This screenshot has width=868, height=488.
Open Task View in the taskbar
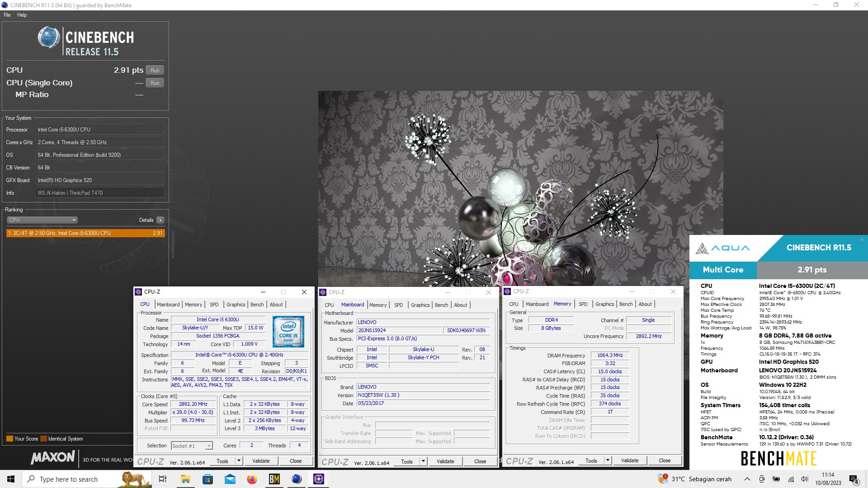tap(163, 479)
